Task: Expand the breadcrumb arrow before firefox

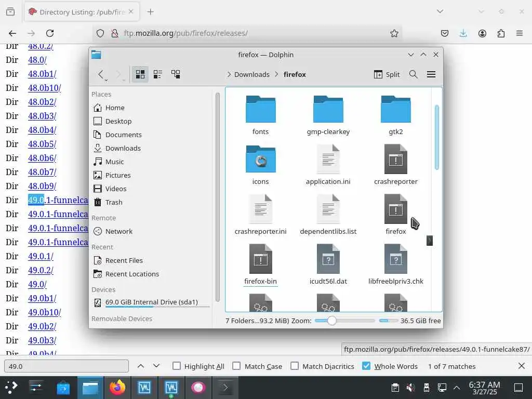Action: point(276,75)
